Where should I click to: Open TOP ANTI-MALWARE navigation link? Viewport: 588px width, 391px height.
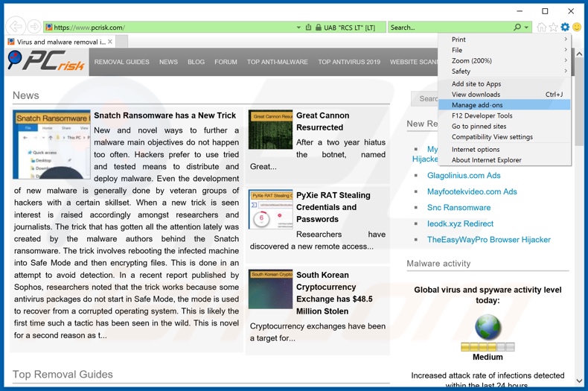coord(277,62)
